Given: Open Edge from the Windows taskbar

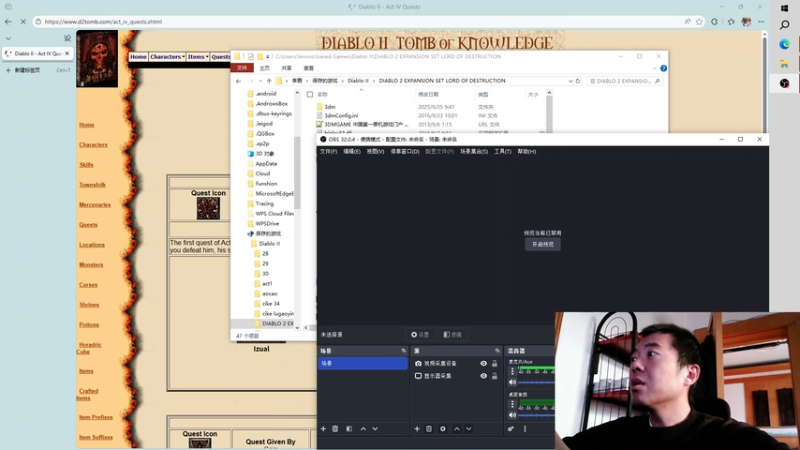Looking at the screenshot, I should (785, 45).
